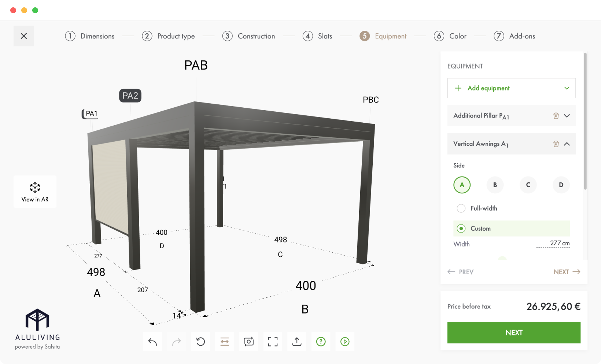Edit the Width 277 cm field
Screen dimensions: 601x364
(553, 244)
